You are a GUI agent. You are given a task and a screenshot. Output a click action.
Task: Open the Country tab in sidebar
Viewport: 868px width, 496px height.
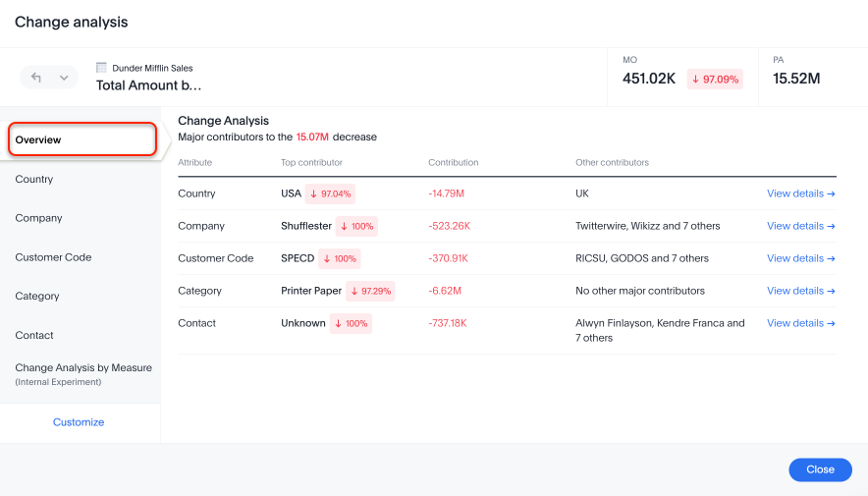point(34,179)
